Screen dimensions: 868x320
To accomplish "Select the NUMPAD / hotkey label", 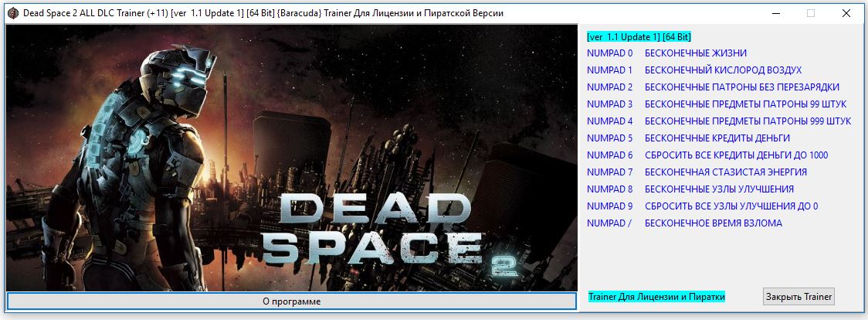I will point(609,223).
